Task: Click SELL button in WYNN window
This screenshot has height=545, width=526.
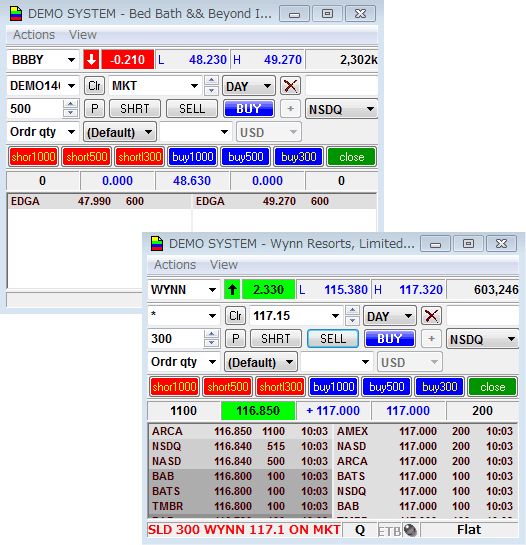Action: coord(333,339)
